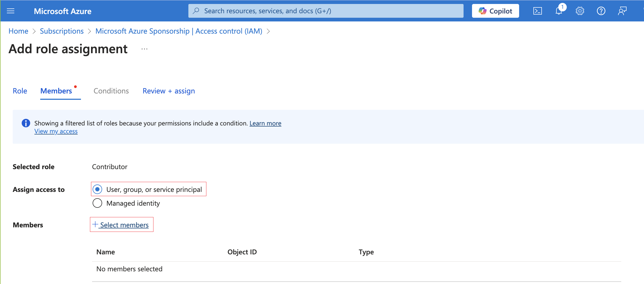644x284 pixels.
Task: Launch Cloud Shell from top bar
Action: [537, 11]
